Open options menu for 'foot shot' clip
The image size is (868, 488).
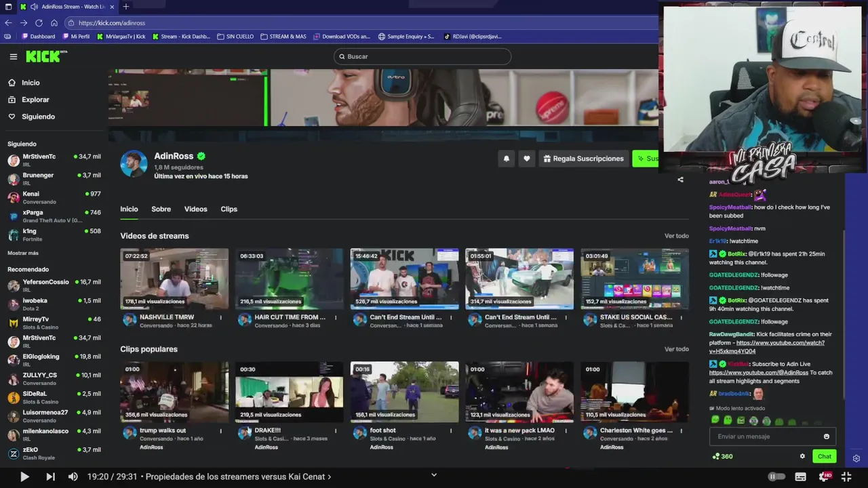pyautogui.click(x=451, y=430)
